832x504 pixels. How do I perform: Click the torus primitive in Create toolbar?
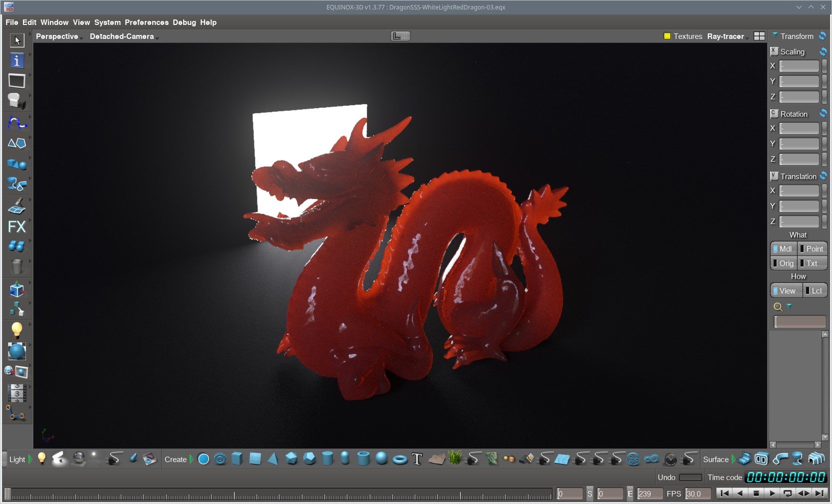400,459
